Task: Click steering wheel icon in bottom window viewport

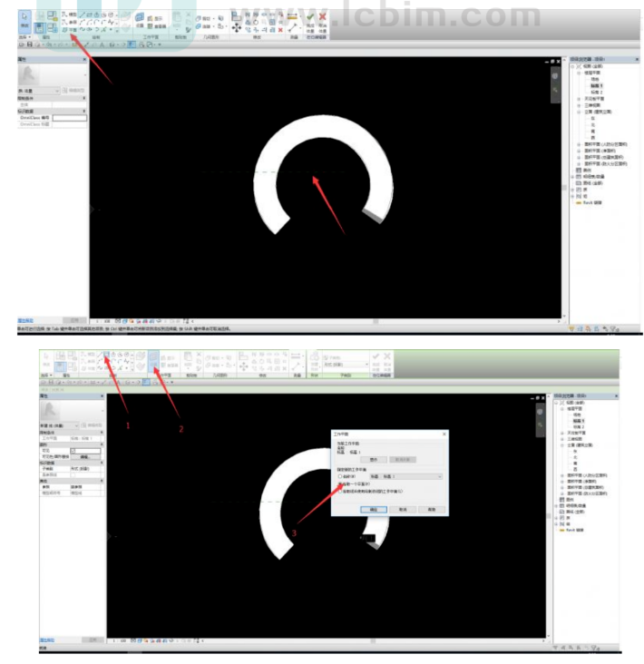Action: tap(540, 412)
